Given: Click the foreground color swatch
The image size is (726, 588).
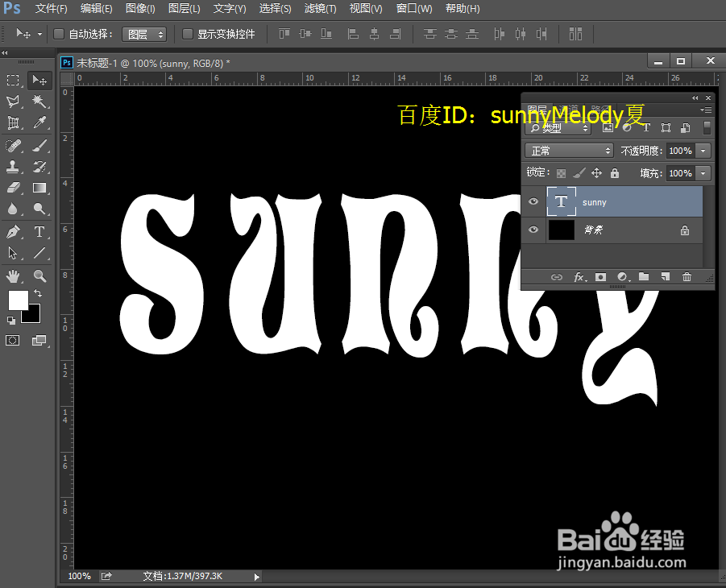Looking at the screenshot, I should [x=18, y=300].
